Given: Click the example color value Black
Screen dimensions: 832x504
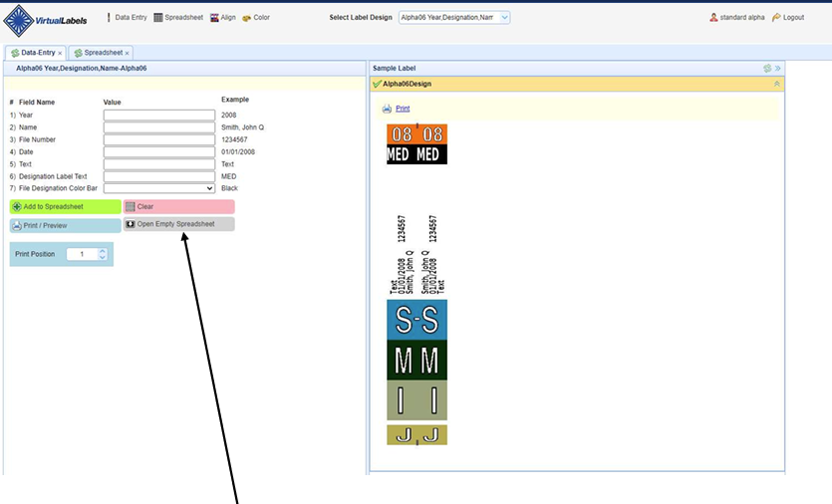Looking at the screenshot, I should (x=230, y=188).
